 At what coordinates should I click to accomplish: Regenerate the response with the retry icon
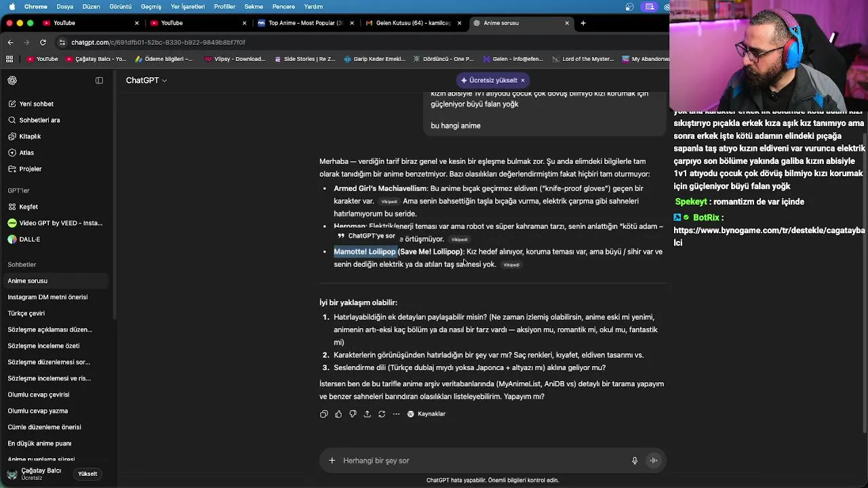382,414
